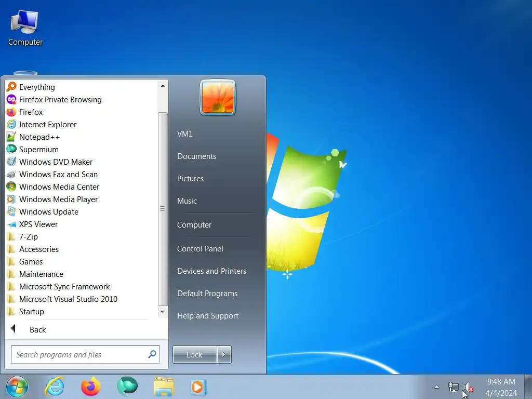
Task: Open Pictures from the Start menu
Action: [190, 179]
